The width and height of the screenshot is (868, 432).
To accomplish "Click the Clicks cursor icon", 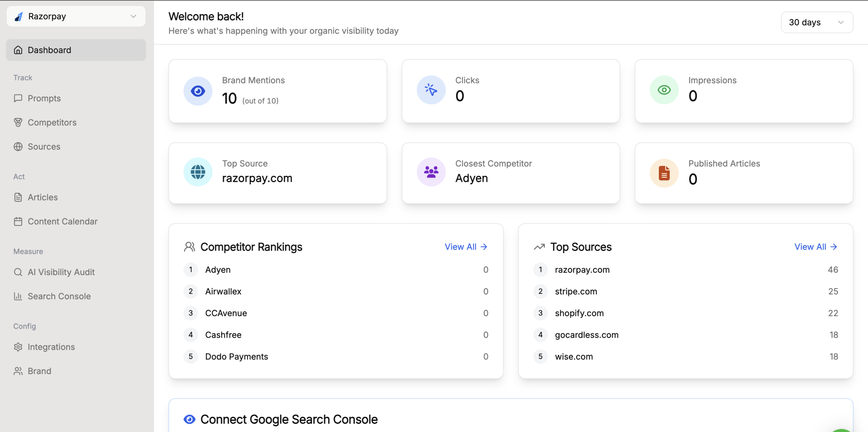I will [431, 90].
